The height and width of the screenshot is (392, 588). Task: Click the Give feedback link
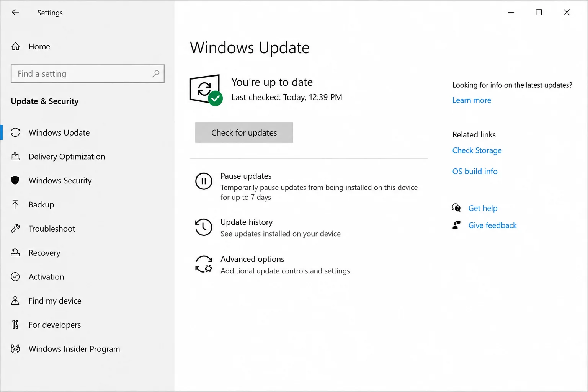[x=492, y=225]
